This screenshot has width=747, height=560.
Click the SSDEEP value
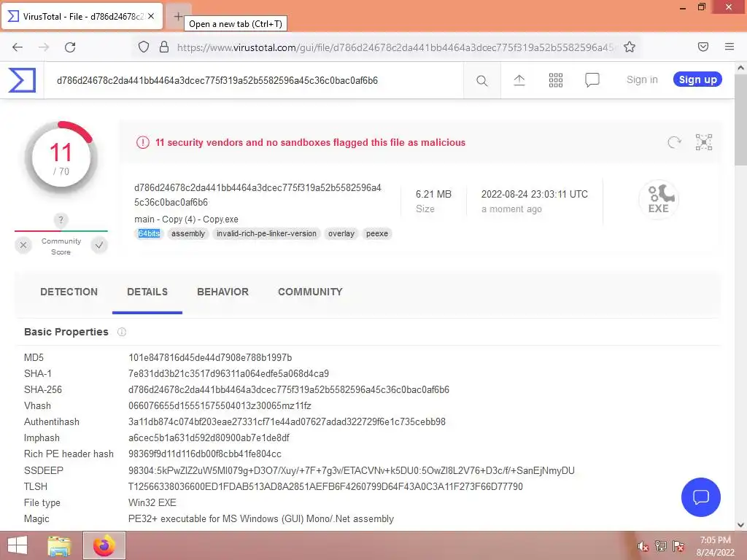tap(352, 470)
